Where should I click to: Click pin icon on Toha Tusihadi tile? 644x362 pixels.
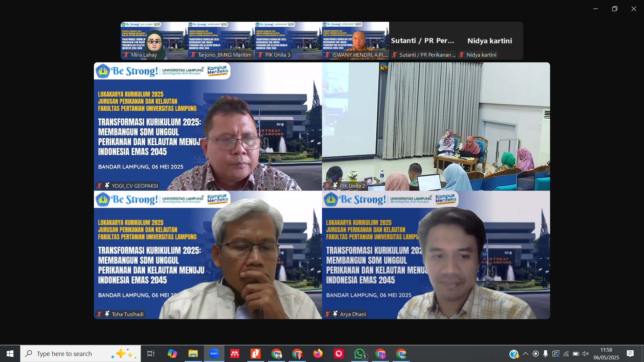pyautogui.click(x=107, y=314)
